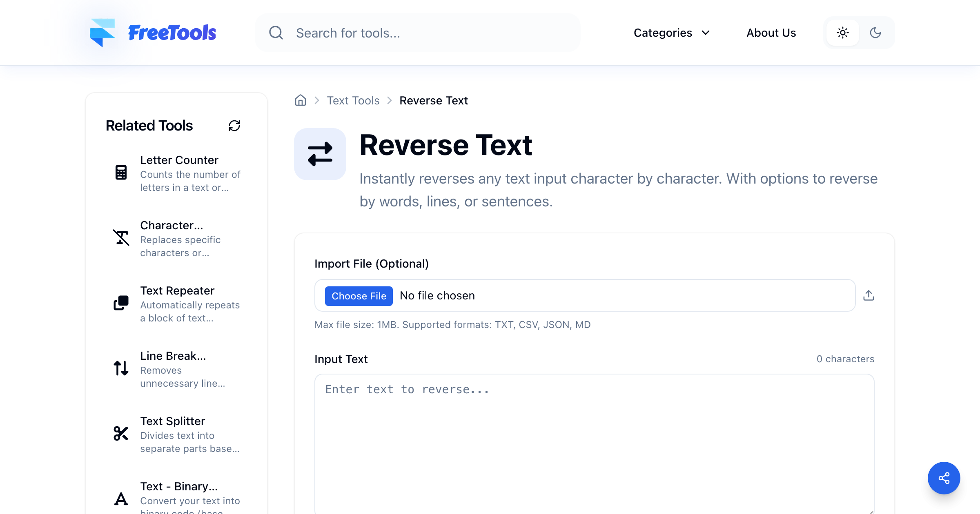Screen dimensions: 980x514
Task: Click the Letter Counter calculator icon
Action: (121, 172)
